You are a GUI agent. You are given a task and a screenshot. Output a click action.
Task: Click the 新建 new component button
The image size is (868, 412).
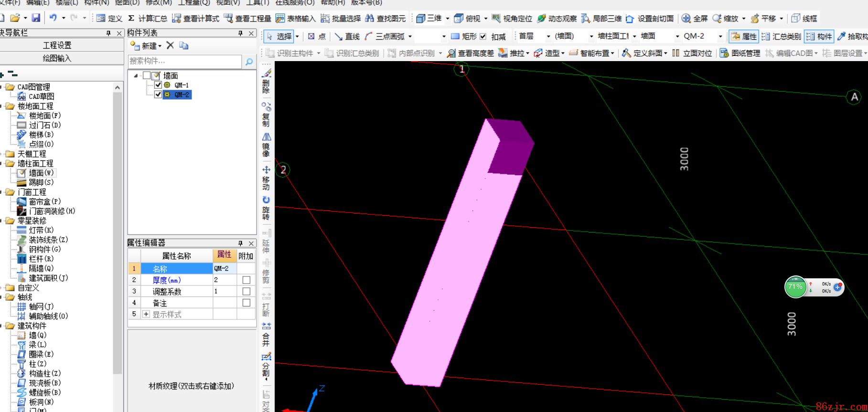(x=146, y=46)
